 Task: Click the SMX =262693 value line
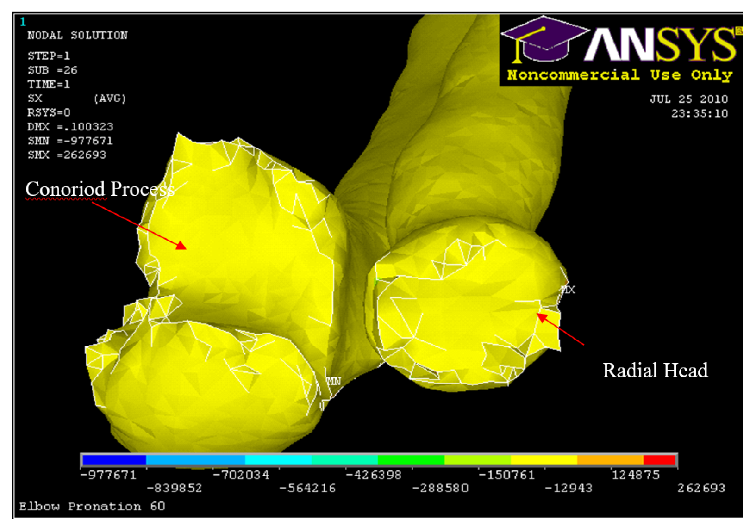tap(67, 155)
